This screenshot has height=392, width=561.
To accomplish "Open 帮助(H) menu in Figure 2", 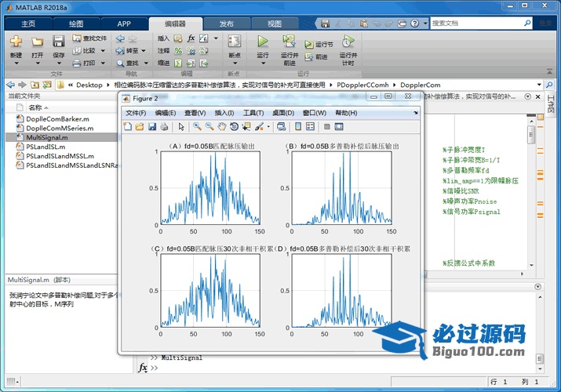I will point(346,113).
